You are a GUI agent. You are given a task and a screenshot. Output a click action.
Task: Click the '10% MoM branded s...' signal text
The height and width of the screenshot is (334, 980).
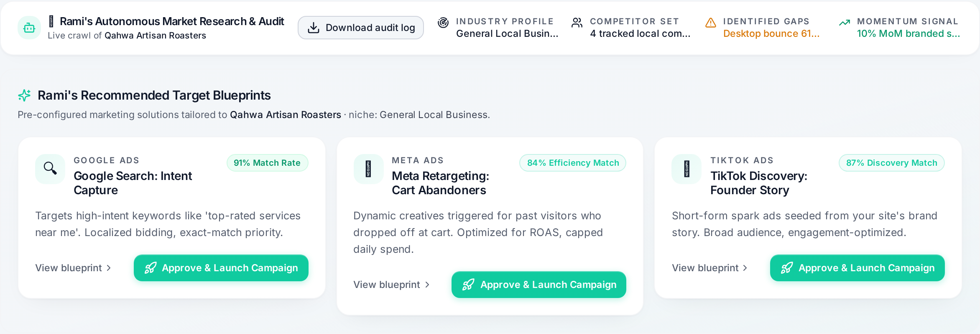point(909,33)
